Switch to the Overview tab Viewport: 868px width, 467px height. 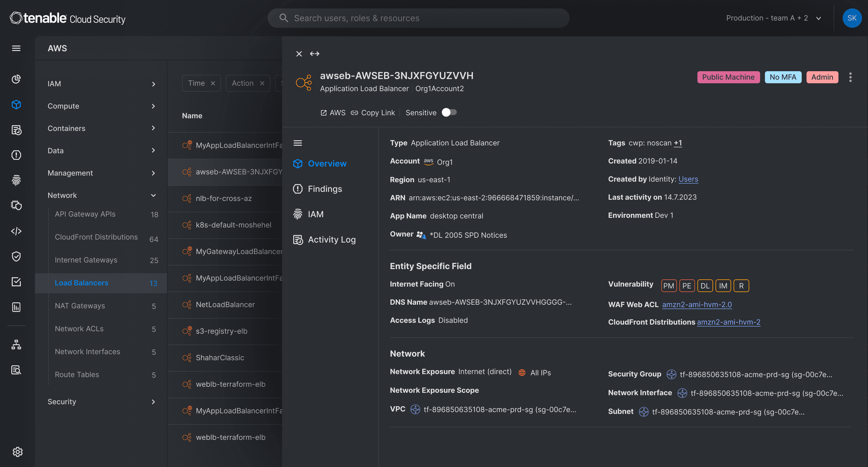320,164
